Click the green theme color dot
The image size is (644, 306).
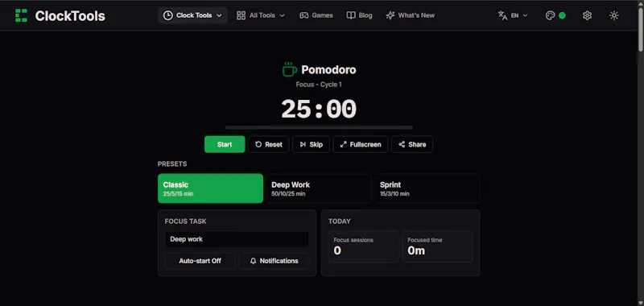[562, 15]
